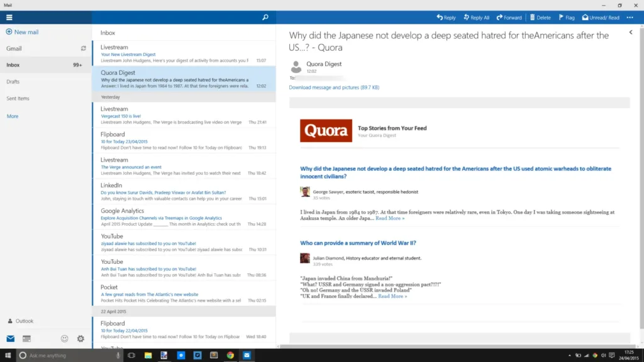
Task: Click Download message and pictures link
Action: coord(334,87)
